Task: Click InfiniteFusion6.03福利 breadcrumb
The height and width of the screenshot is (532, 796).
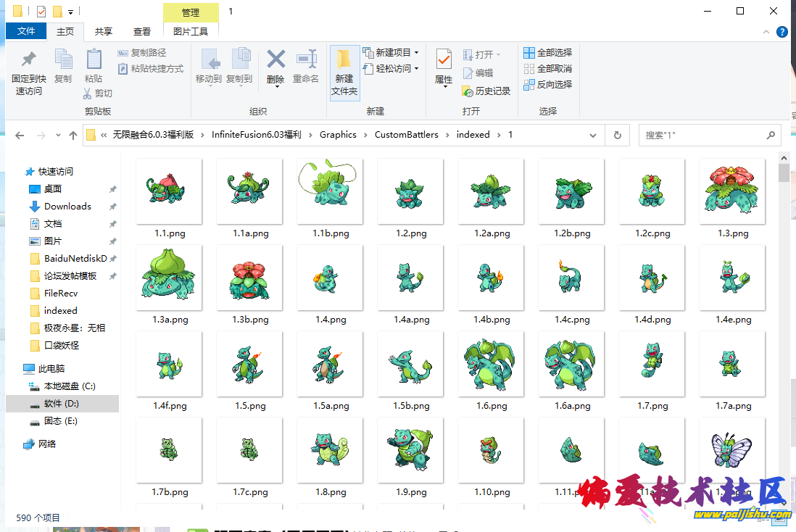Action: [x=257, y=135]
